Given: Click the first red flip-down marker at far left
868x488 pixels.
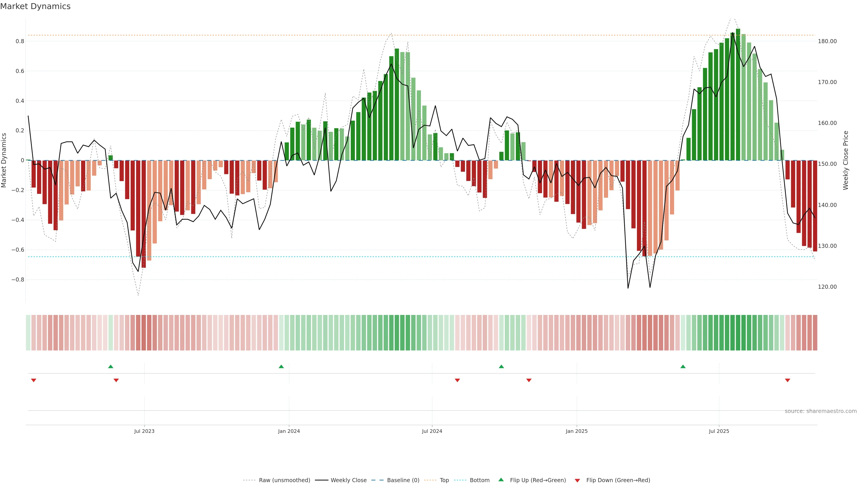Looking at the screenshot, I should 33,380.
